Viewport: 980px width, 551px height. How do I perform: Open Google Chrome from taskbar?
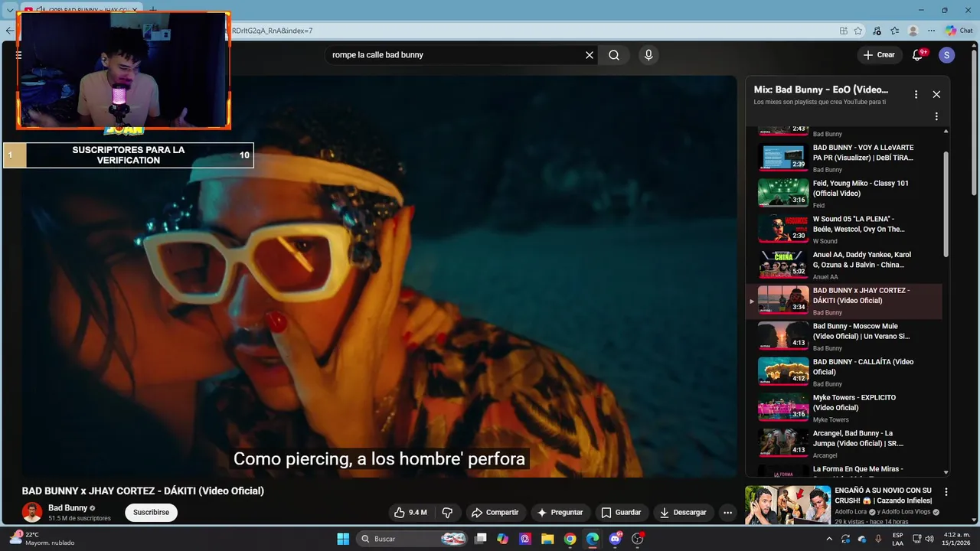pyautogui.click(x=570, y=539)
